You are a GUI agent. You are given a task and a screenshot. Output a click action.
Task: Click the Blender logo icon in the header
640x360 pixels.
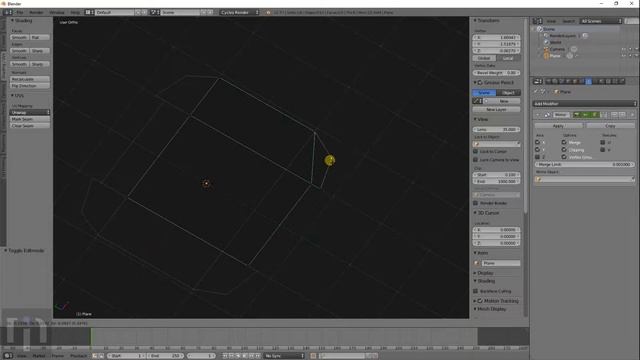point(268,12)
